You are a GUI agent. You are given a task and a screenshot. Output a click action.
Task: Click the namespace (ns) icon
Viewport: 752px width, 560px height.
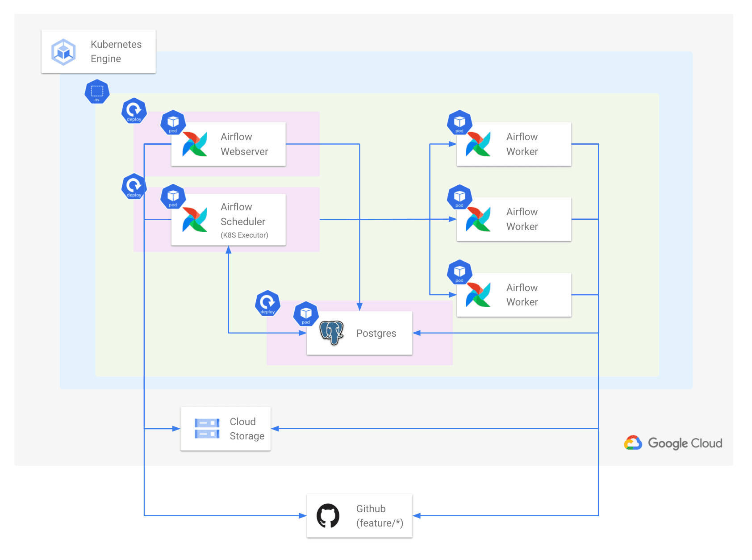pos(97,92)
